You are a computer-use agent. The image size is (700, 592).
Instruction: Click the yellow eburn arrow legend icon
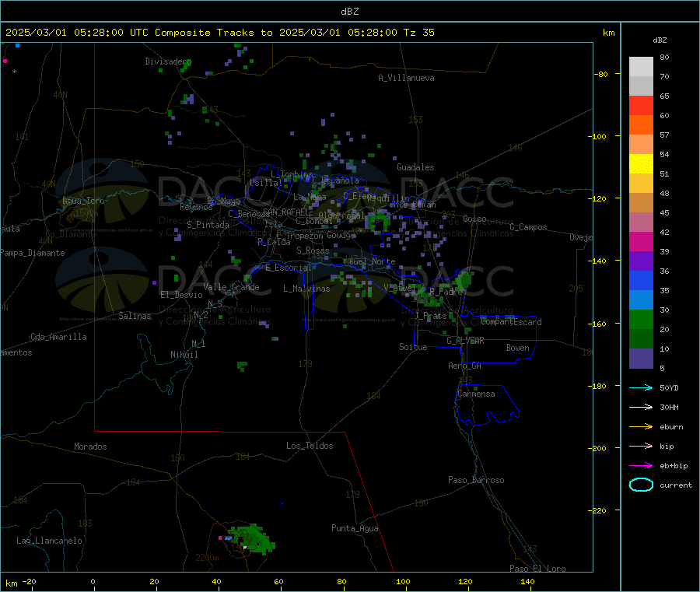(x=641, y=427)
